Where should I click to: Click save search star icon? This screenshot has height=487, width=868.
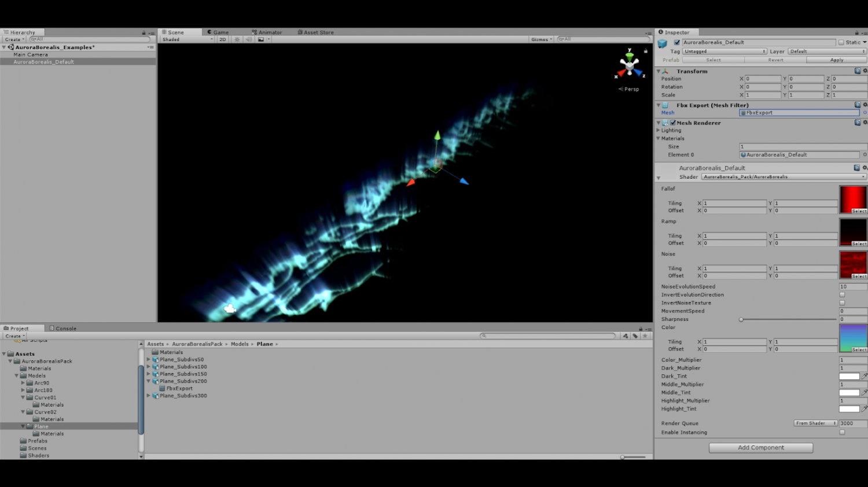coord(645,336)
